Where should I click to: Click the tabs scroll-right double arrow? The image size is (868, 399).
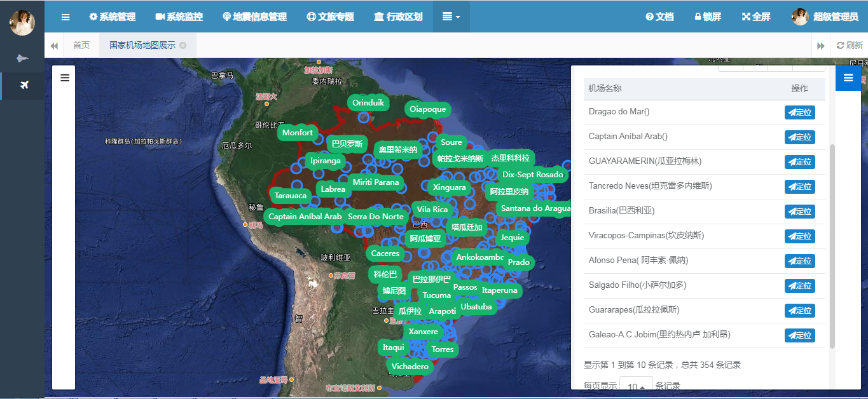pyautogui.click(x=821, y=46)
